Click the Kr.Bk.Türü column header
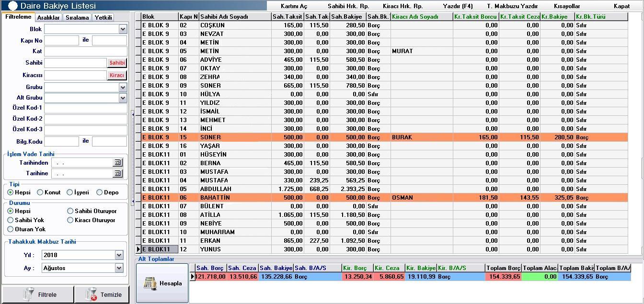The width and height of the screenshot is (644, 304). [x=601, y=17]
